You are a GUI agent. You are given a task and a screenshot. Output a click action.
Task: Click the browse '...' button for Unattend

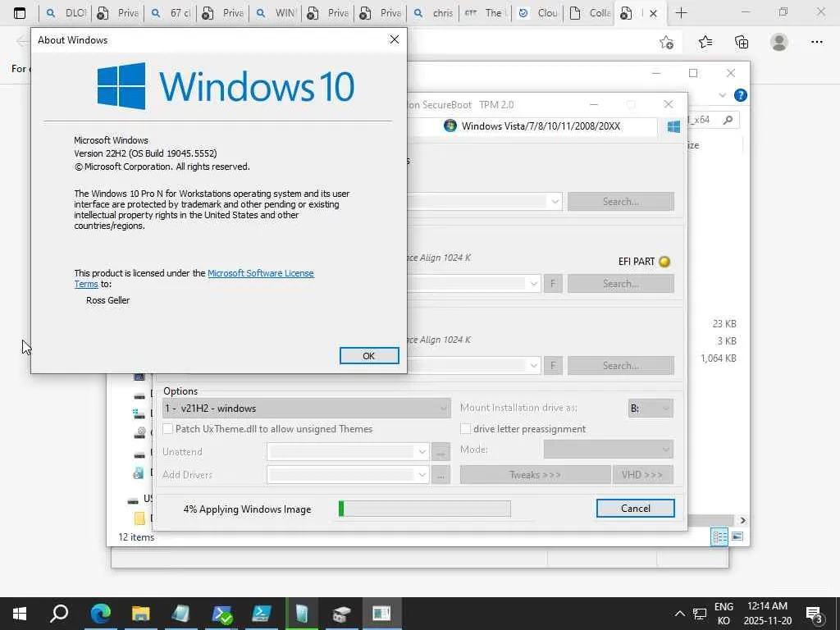coord(441,452)
